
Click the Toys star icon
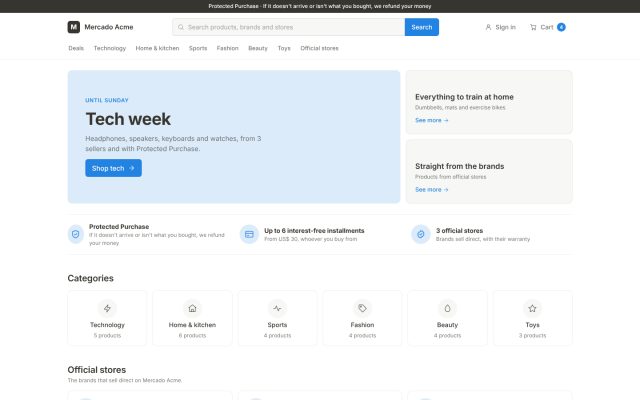pyautogui.click(x=532, y=308)
